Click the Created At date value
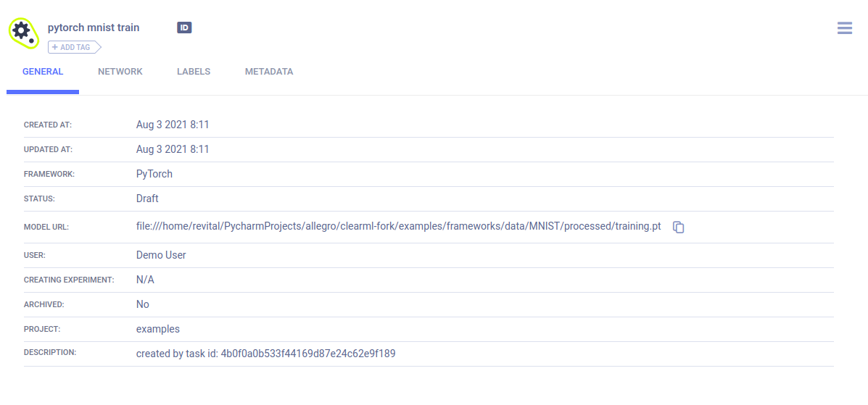 click(x=173, y=125)
